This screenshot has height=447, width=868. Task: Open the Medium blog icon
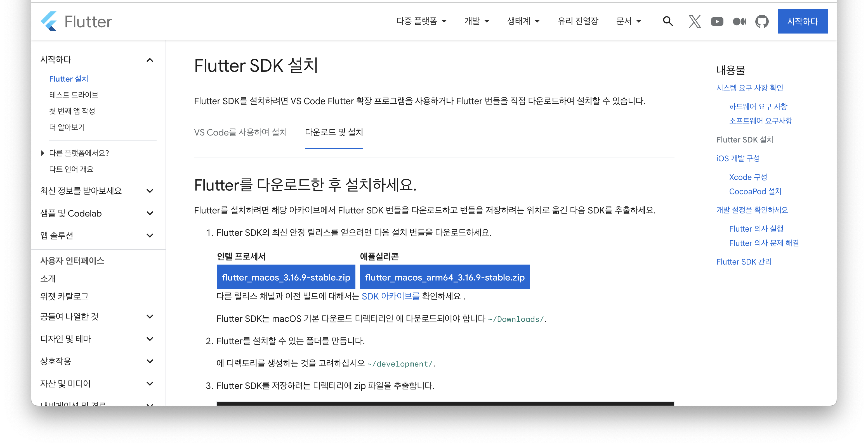tap(739, 22)
